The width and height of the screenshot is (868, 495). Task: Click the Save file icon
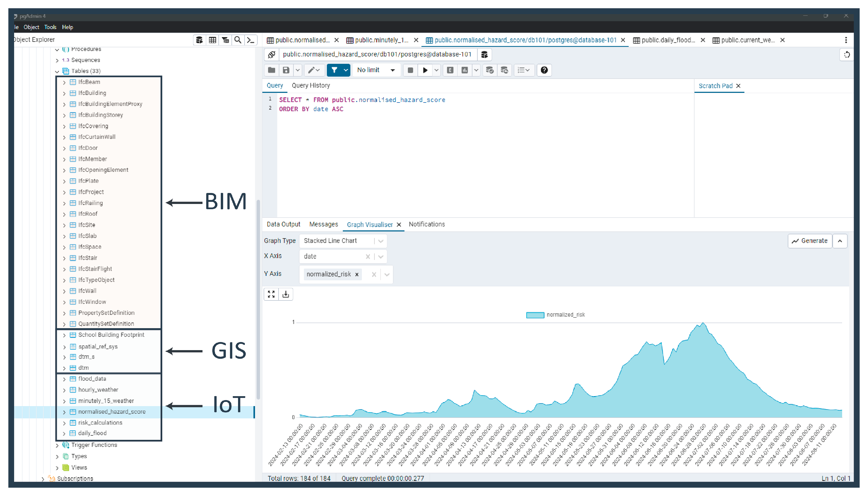point(286,70)
